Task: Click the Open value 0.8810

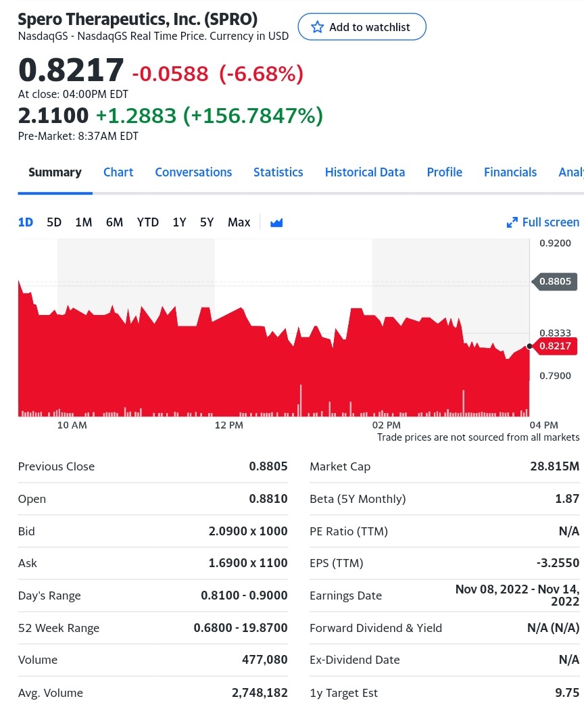Action: click(x=268, y=499)
